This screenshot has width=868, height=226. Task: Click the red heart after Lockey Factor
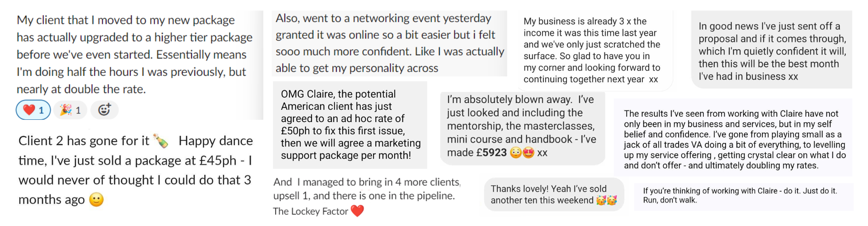[357, 211]
